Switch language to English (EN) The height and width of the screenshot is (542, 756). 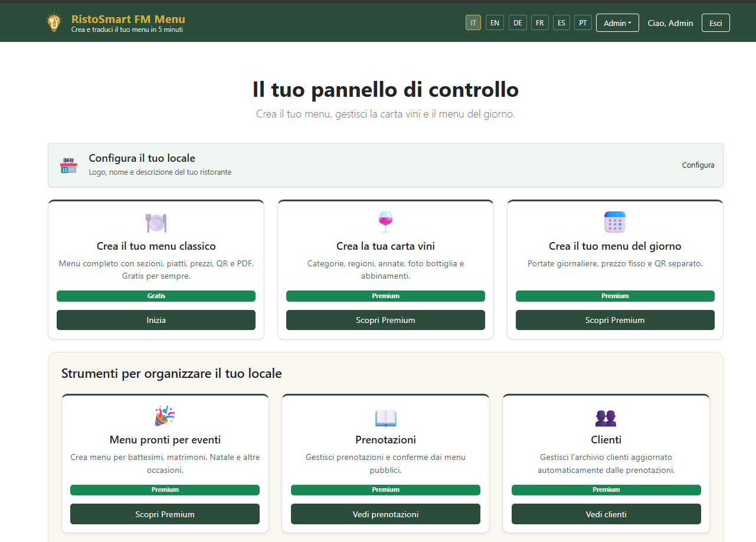495,23
